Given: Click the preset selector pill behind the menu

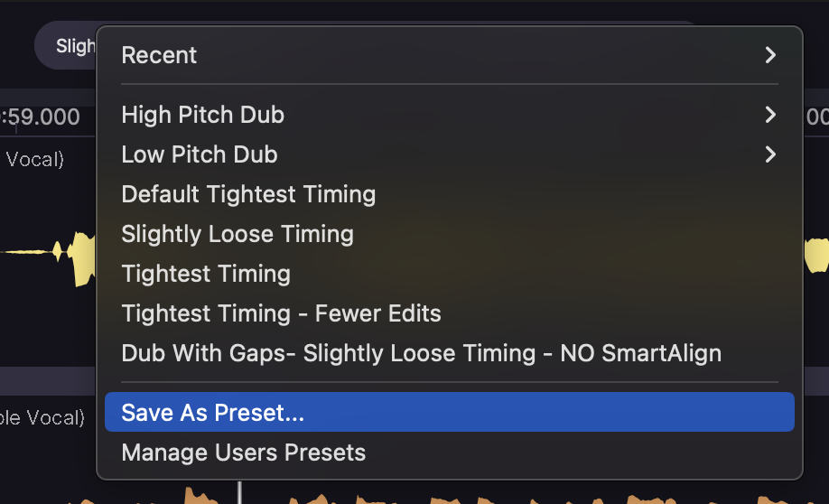Looking at the screenshot, I should (67, 45).
